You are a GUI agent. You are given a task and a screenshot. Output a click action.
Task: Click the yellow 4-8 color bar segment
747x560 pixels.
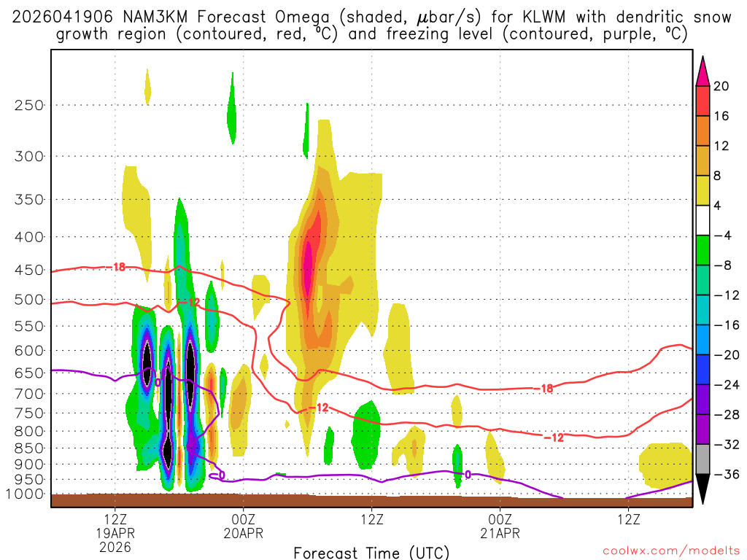point(703,190)
